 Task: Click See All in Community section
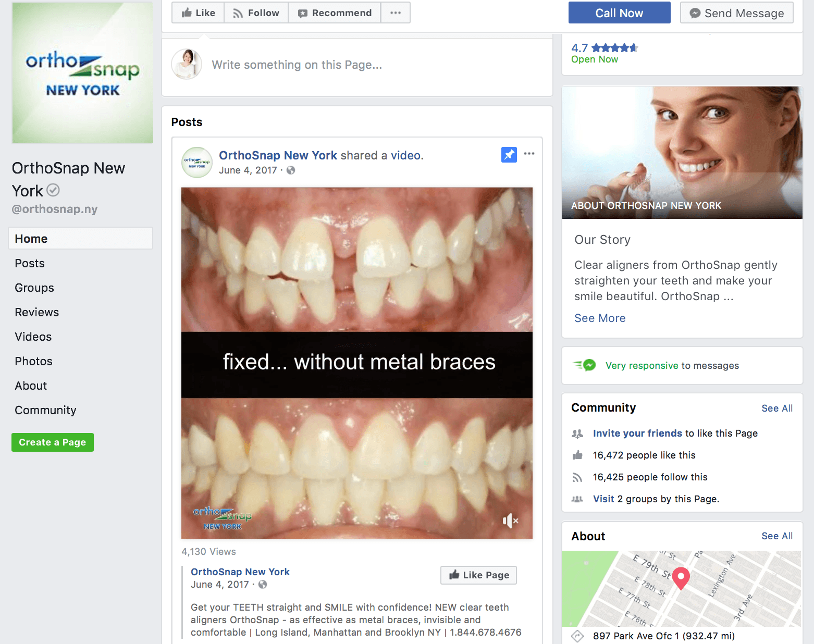(x=777, y=408)
